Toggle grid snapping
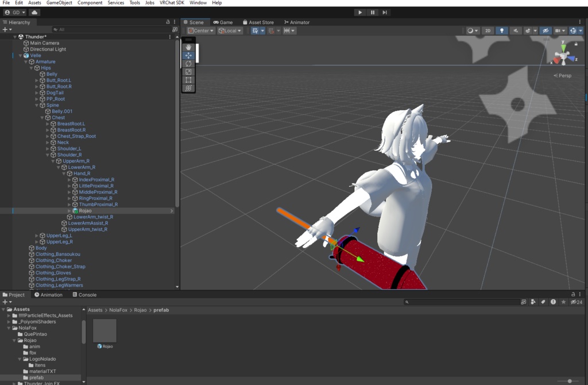This screenshot has height=385, width=588. click(x=271, y=31)
